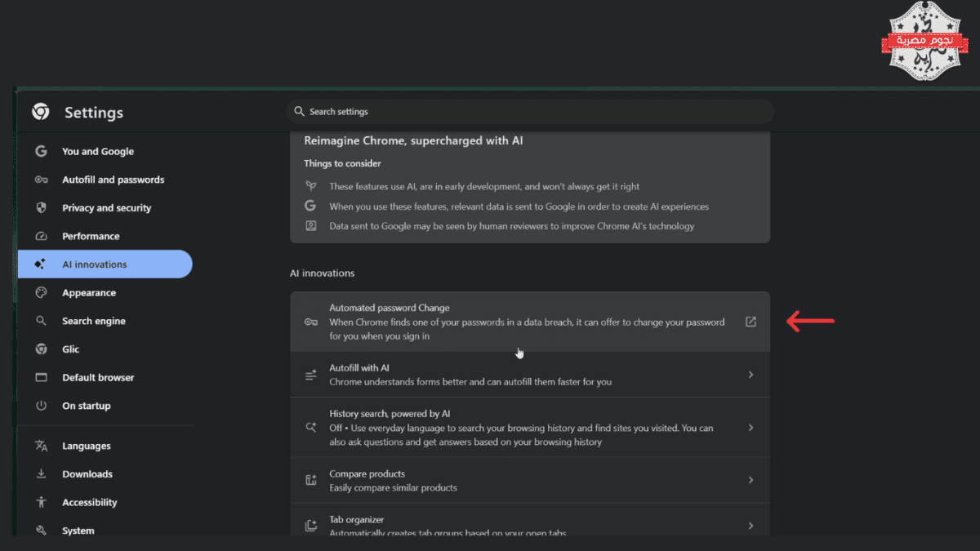Click Automated password Change title
This screenshot has width=980, height=551.
point(390,308)
